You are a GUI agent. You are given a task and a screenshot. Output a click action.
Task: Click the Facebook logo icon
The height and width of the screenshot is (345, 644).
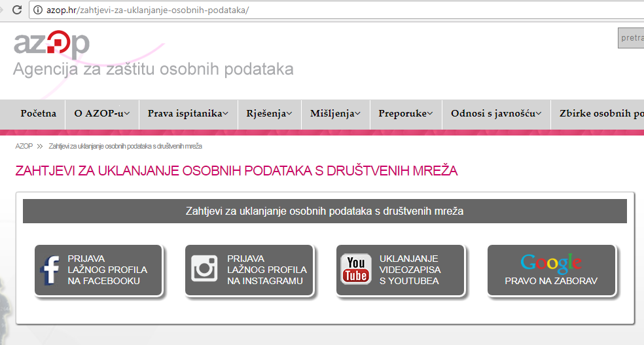[x=50, y=270]
